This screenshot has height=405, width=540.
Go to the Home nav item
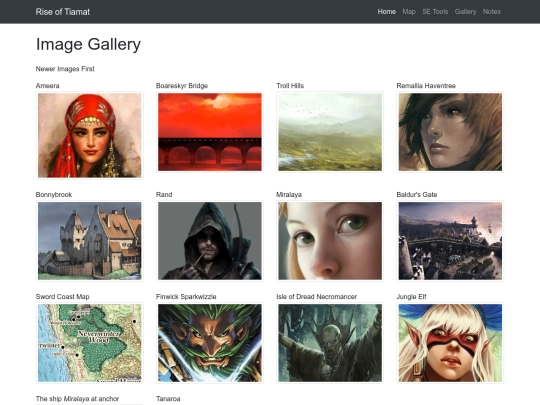[386, 12]
